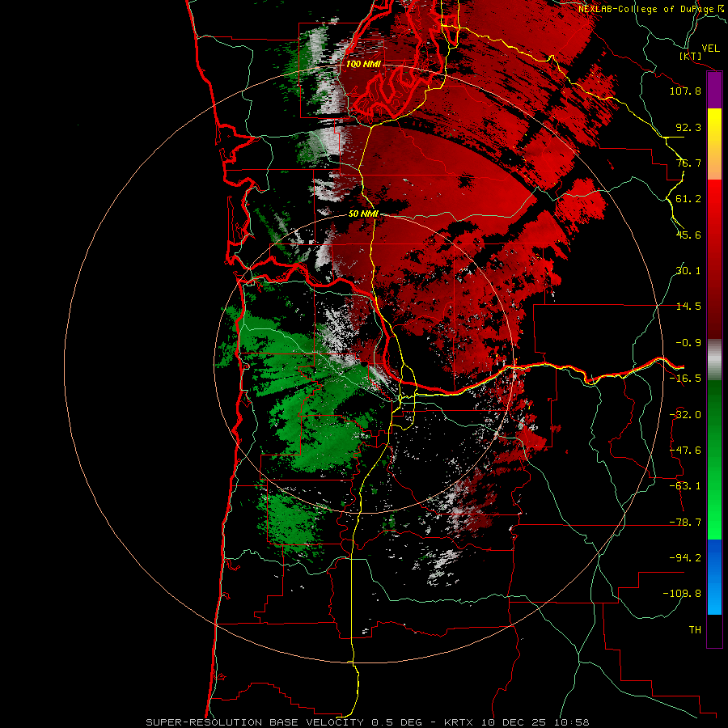Click the NEXLAB-College of DuPage watermark text
The width and height of the screenshot is (728, 728).
click(x=651, y=9)
